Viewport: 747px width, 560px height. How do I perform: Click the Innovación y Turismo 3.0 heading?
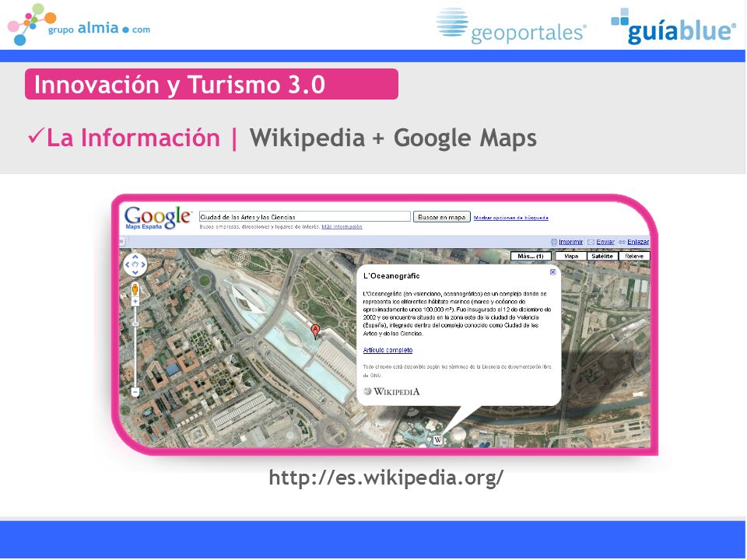[180, 85]
